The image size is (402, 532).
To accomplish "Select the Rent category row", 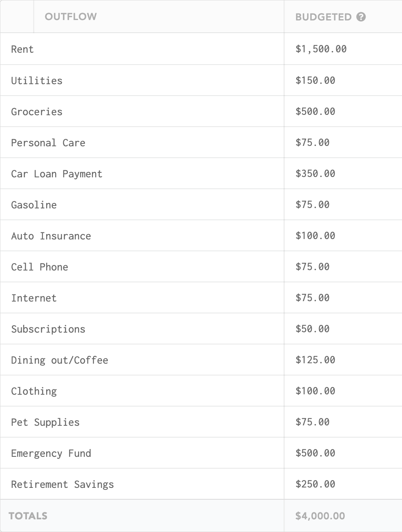I will 201,49.
